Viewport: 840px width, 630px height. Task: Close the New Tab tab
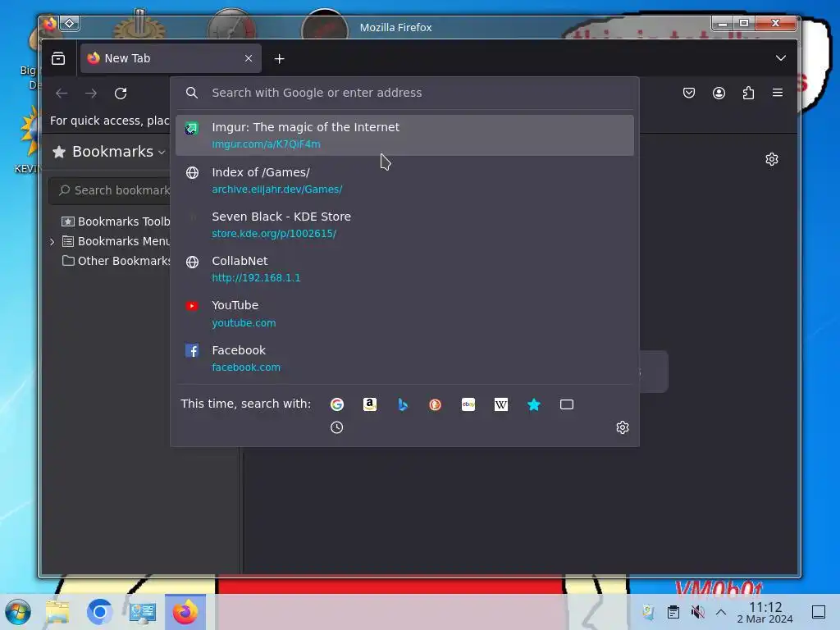(x=248, y=58)
